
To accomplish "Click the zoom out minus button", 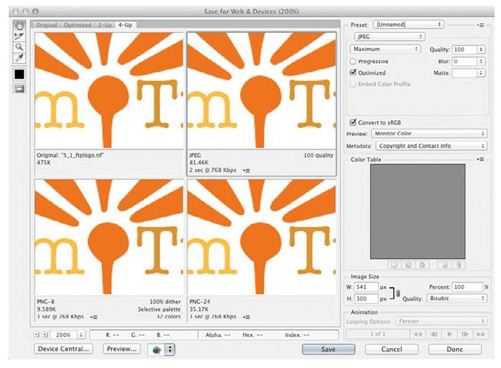I will click(x=37, y=335).
